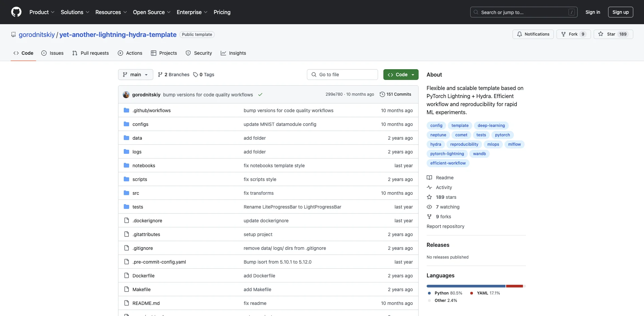Click the YAML segment of language bar

pyautogui.click(x=515, y=286)
